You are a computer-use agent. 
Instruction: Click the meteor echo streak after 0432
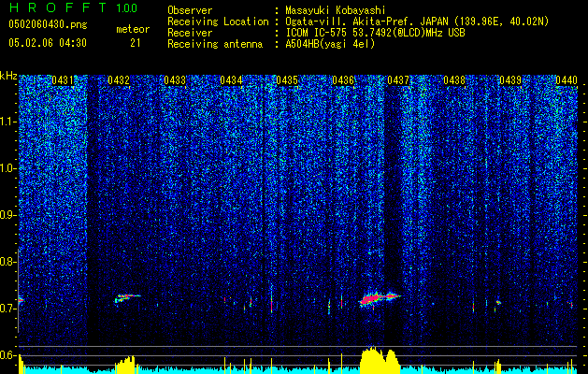pos(127,298)
